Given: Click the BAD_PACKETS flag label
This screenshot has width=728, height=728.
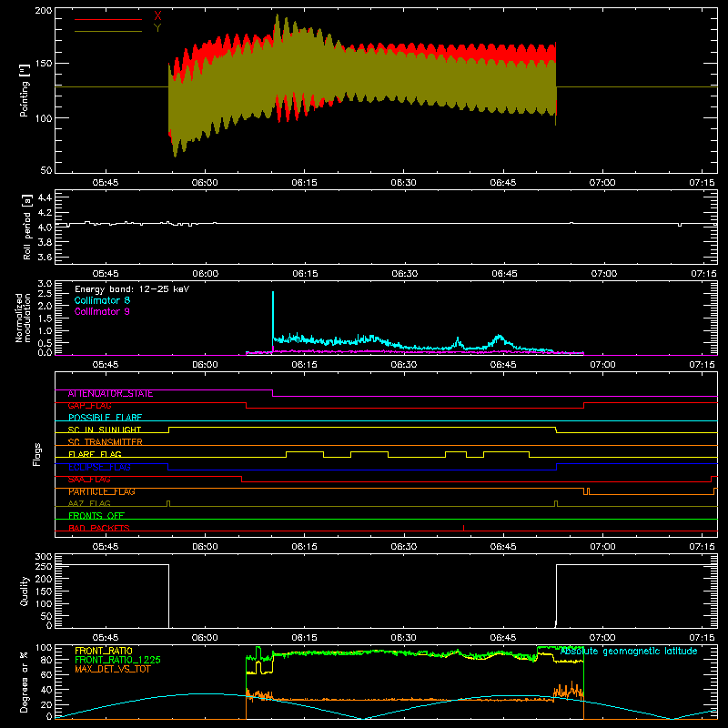Looking at the screenshot, I should point(99,528).
